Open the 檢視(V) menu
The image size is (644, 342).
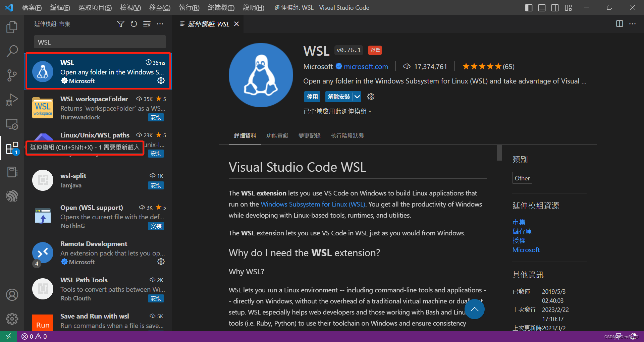(x=130, y=7)
